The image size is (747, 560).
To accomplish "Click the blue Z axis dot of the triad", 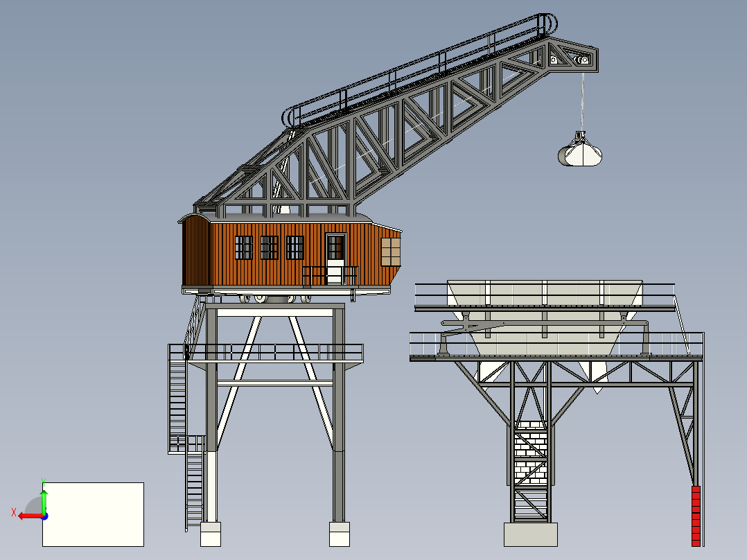I will tap(45, 516).
